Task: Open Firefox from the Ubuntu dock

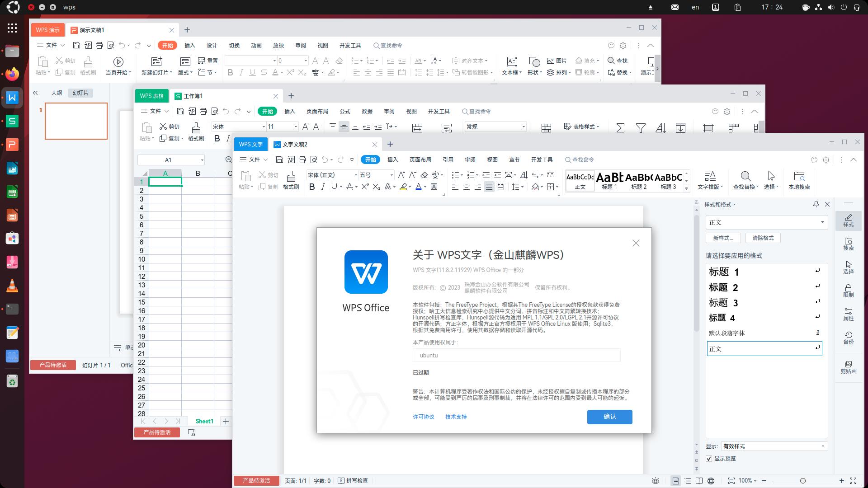Action: pyautogui.click(x=12, y=74)
